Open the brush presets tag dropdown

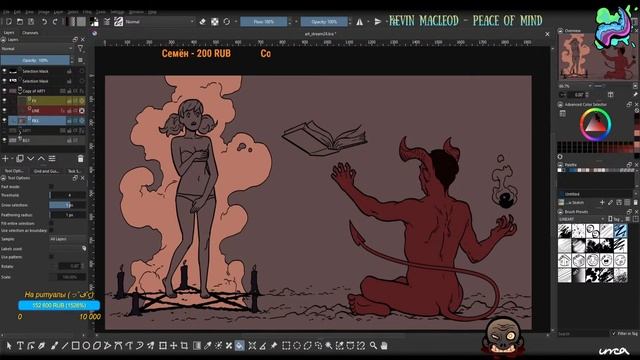[x=582, y=219]
